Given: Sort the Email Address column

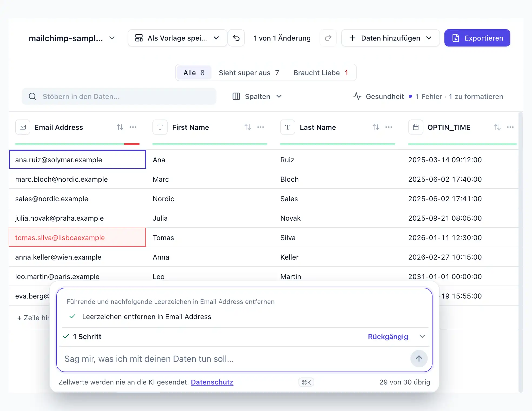Looking at the screenshot, I should 120,127.
